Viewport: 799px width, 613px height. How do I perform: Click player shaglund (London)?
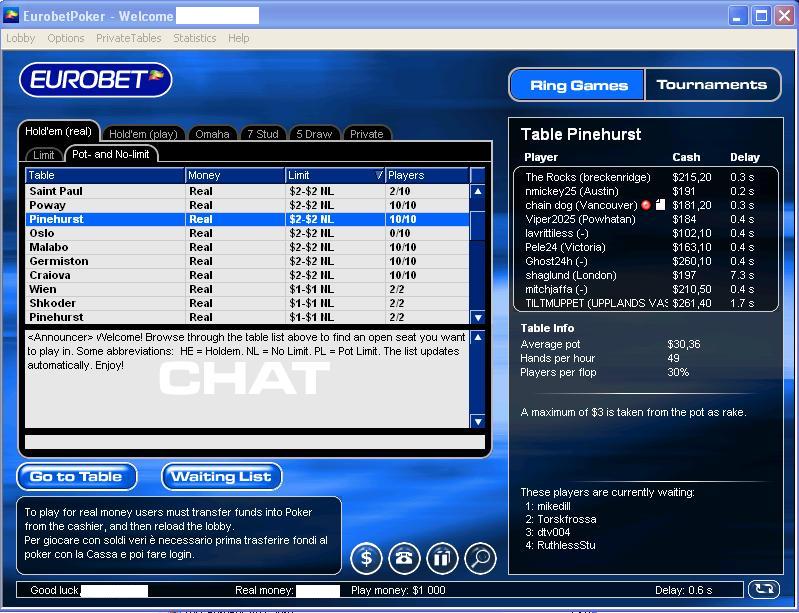coord(571,275)
